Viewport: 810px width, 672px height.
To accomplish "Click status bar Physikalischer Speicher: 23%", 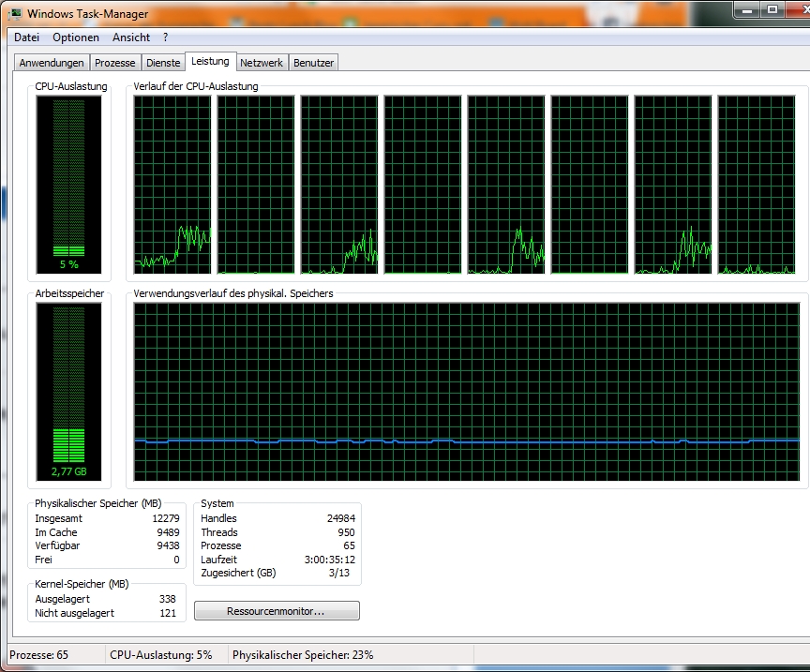I will click(303, 655).
